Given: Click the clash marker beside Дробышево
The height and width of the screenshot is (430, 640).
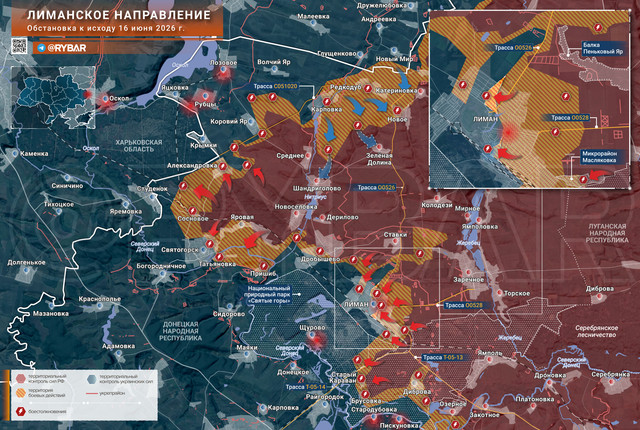Looking at the screenshot, I should click(x=320, y=251).
